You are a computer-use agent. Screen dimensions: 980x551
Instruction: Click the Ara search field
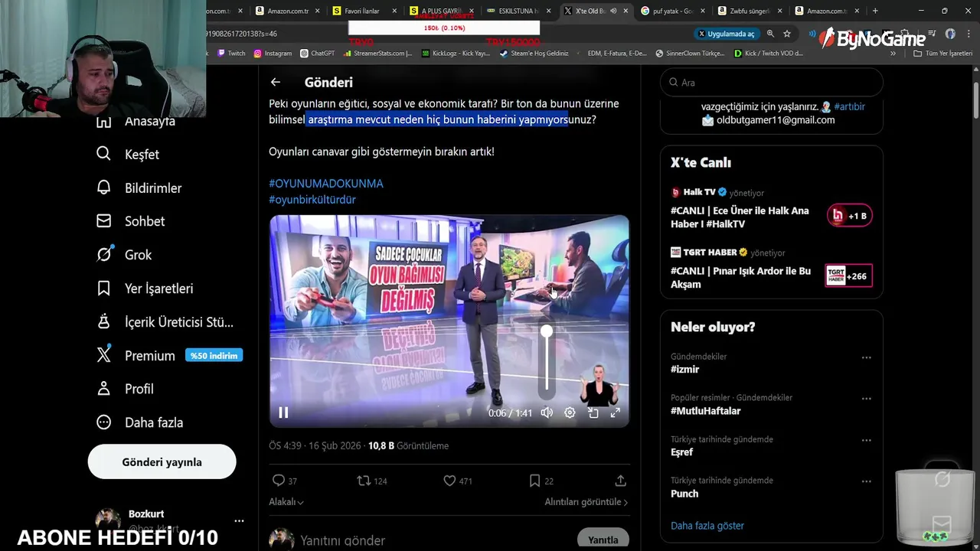pyautogui.click(x=772, y=82)
